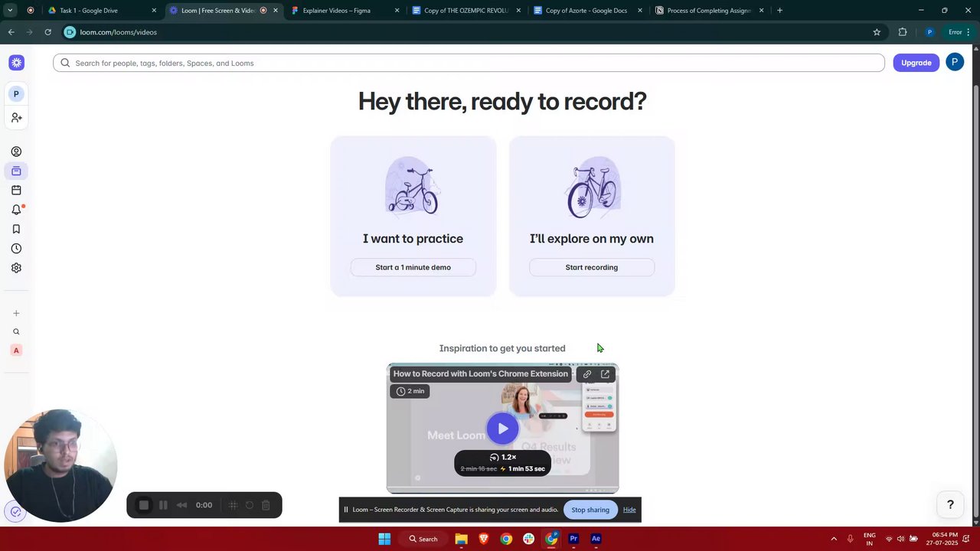
Task: Click the invite teammates icon
Action: point(16,118)
